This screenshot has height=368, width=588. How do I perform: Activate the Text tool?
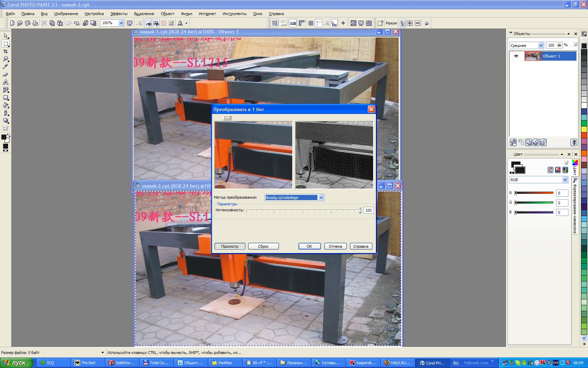pos(6,82)
